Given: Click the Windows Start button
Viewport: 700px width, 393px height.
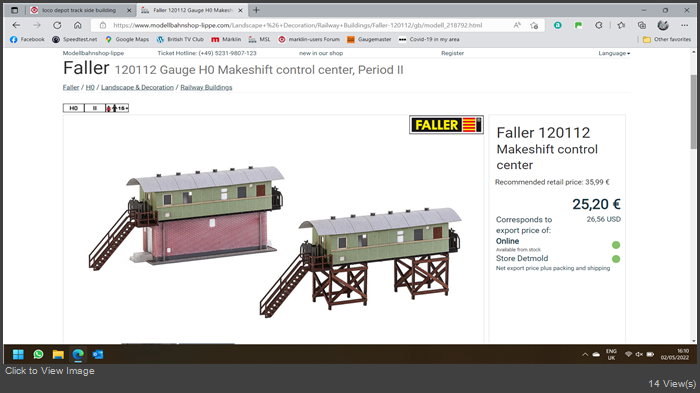Looking at the screenshot, I should click(x=18, y=354).
